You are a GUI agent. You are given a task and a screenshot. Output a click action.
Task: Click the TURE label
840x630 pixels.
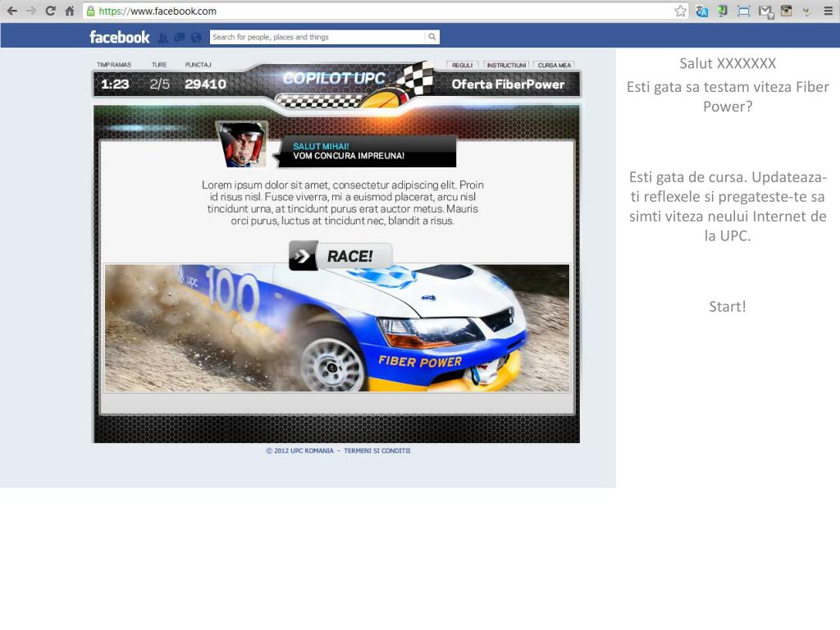click(159, 65)
